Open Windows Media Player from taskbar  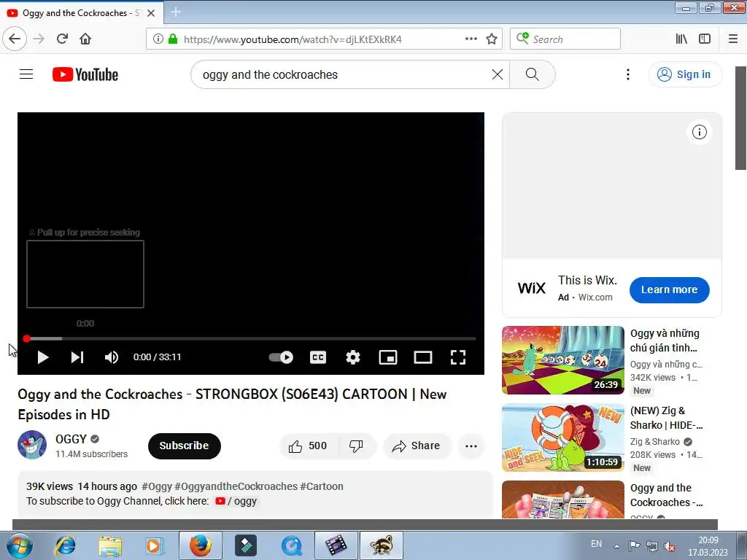(154, 545)
